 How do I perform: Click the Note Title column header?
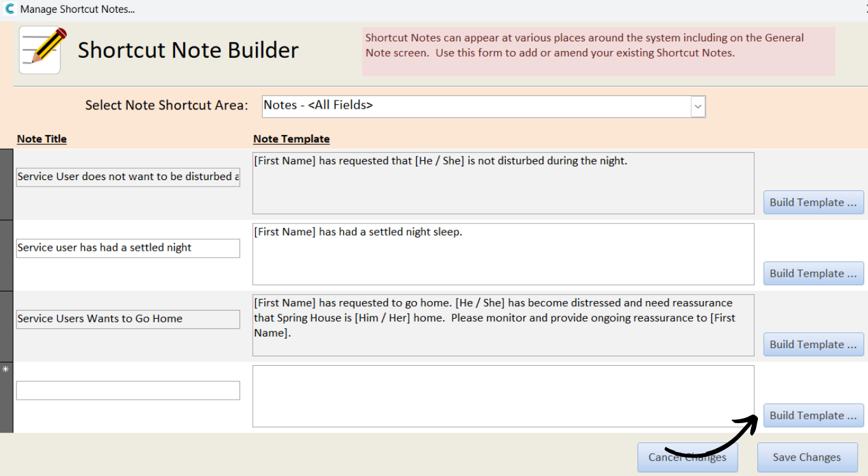(42, 139)
